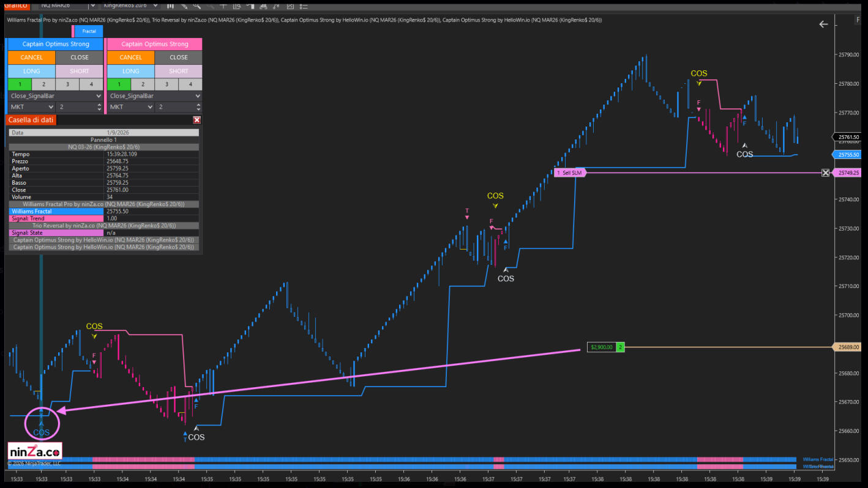Click the Fractal tab above the panels

[89, 31]
